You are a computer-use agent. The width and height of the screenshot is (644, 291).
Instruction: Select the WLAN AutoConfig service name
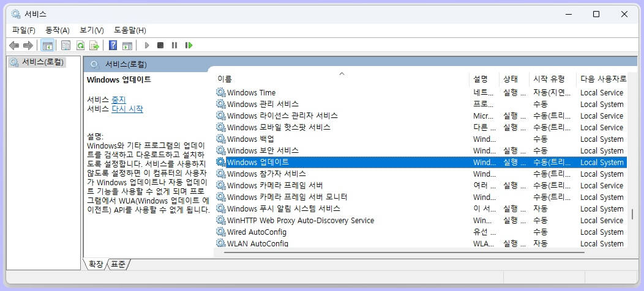click(x=258, y=243)
